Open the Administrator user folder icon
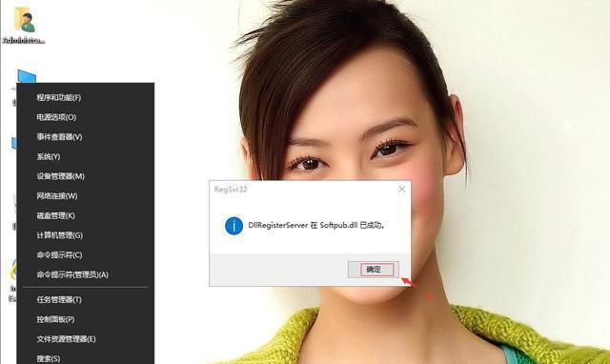 tap(25, 24)
